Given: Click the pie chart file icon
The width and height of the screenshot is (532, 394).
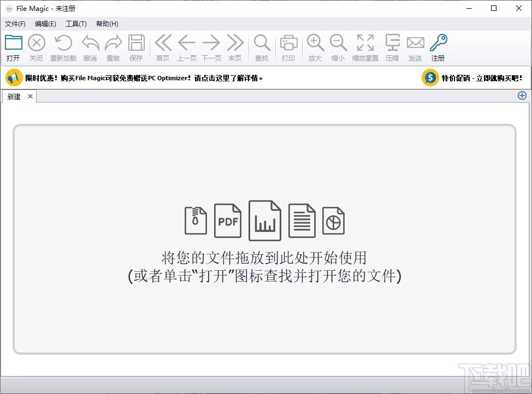Looking at the screenshot, I should pos(334,220).
